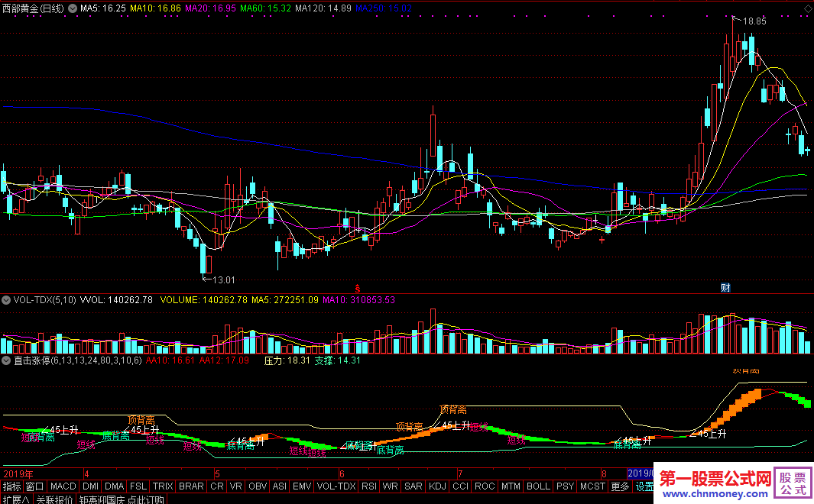Open the 直击涨停 indicator panel dropdown icon

(x=6, y=360)
